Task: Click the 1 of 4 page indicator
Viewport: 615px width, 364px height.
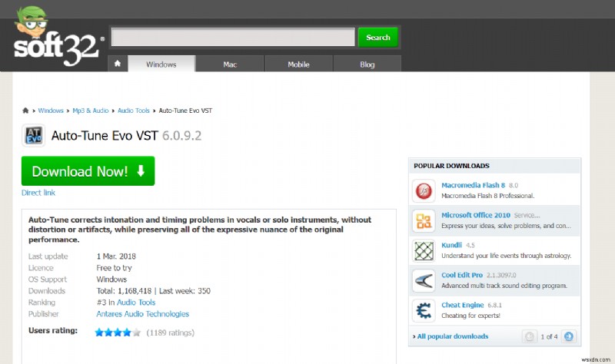Action: coord(549,336)
